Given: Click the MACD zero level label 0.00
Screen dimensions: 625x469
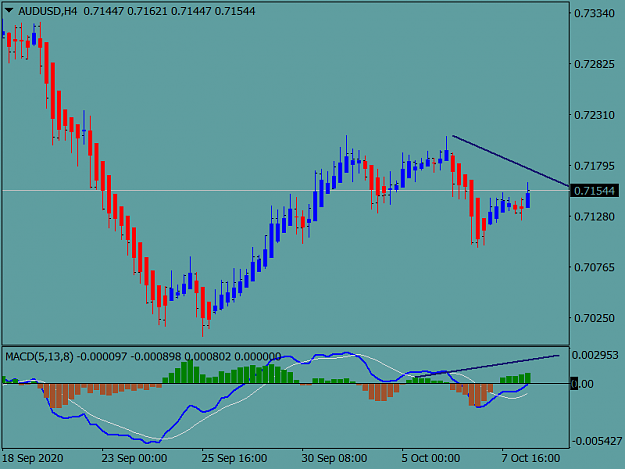Looking at the screenshot, I should pyautogui.click(x=582, y=384).
